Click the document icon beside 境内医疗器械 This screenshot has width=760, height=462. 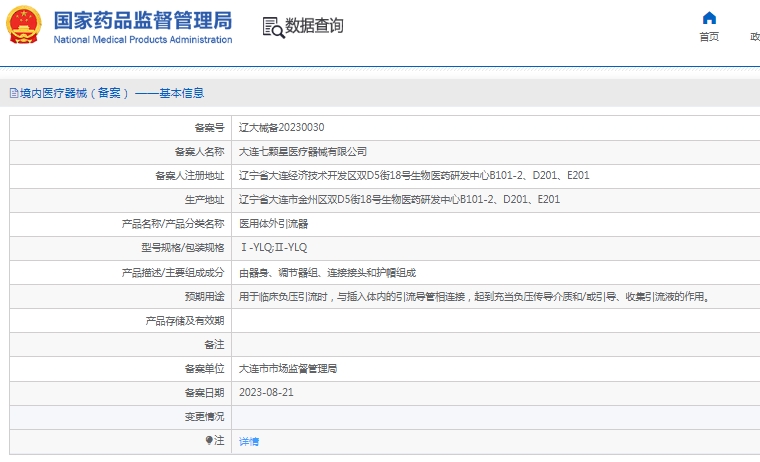[14, 93]
